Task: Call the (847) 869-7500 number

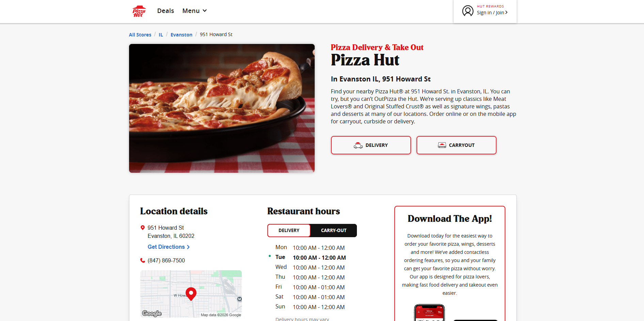Action: pyautogui.click(x=166, y=260)
